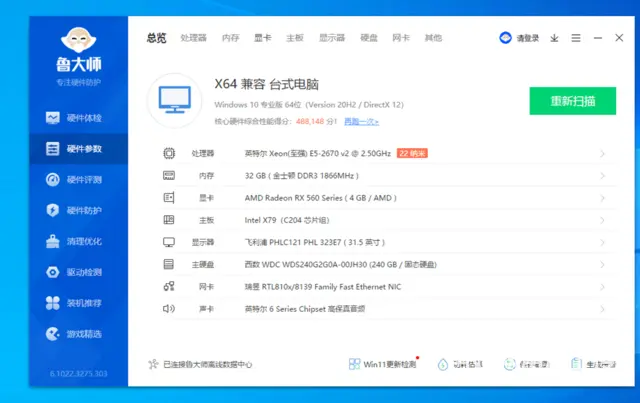Screen dimensions: 640x403
Task: Click the report clipboard icon at bottom
Action: [576, 364]
